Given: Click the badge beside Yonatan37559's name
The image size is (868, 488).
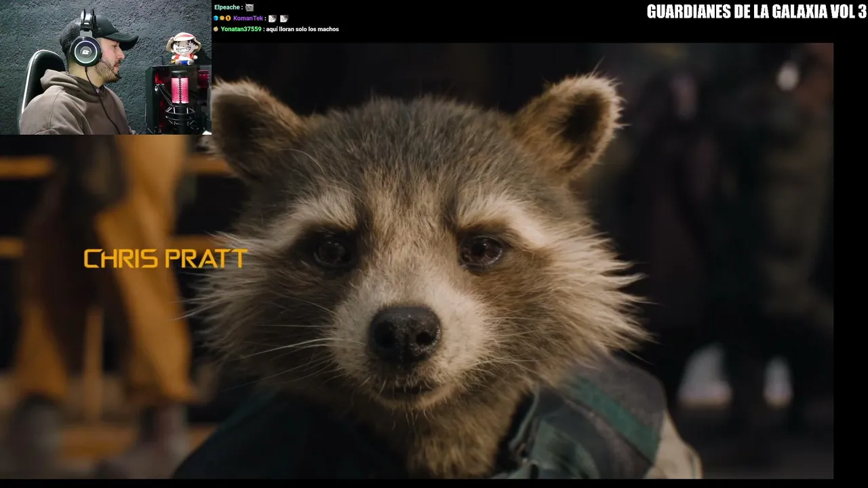Looking at the screenshot, I should 216,29.
